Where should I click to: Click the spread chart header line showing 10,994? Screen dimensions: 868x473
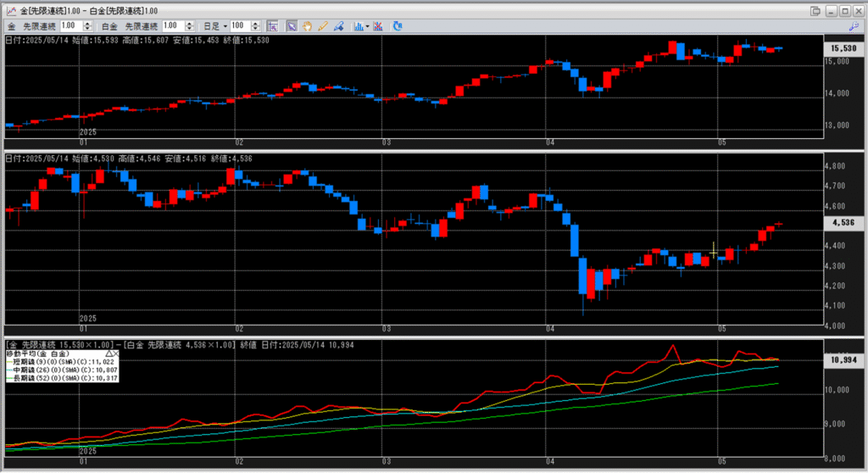coord(181,345)
